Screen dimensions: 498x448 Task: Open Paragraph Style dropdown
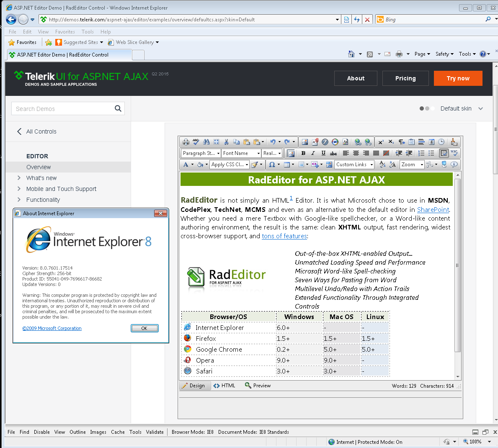(x=201, y=153)
